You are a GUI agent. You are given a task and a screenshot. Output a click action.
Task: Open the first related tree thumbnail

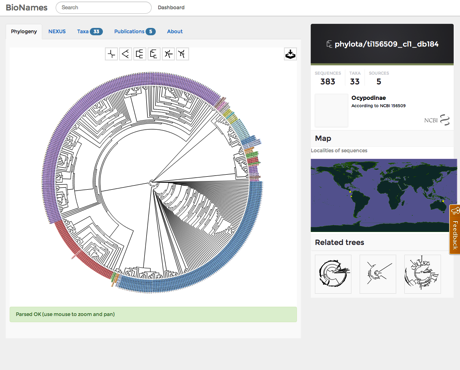(x=333, y=274)
